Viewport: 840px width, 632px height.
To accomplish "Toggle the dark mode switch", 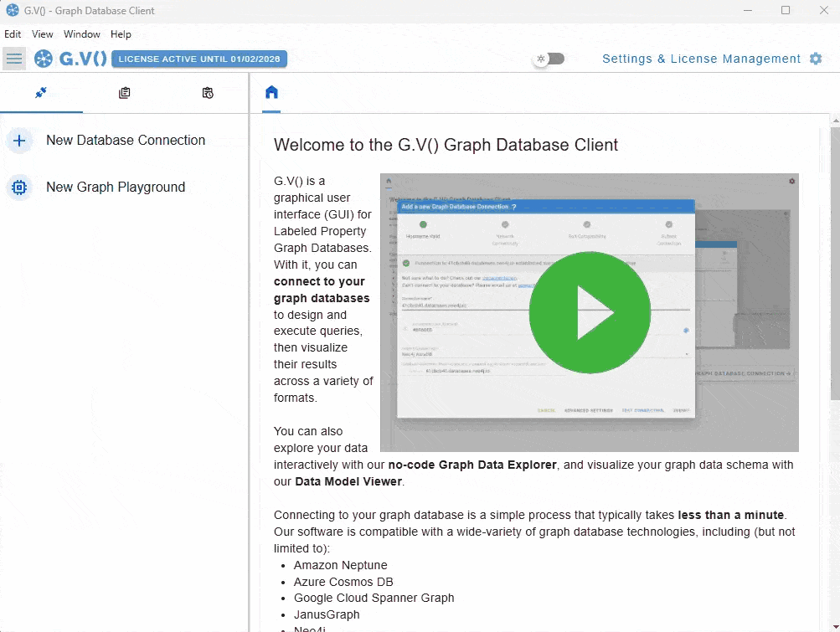I will (550, 59).
